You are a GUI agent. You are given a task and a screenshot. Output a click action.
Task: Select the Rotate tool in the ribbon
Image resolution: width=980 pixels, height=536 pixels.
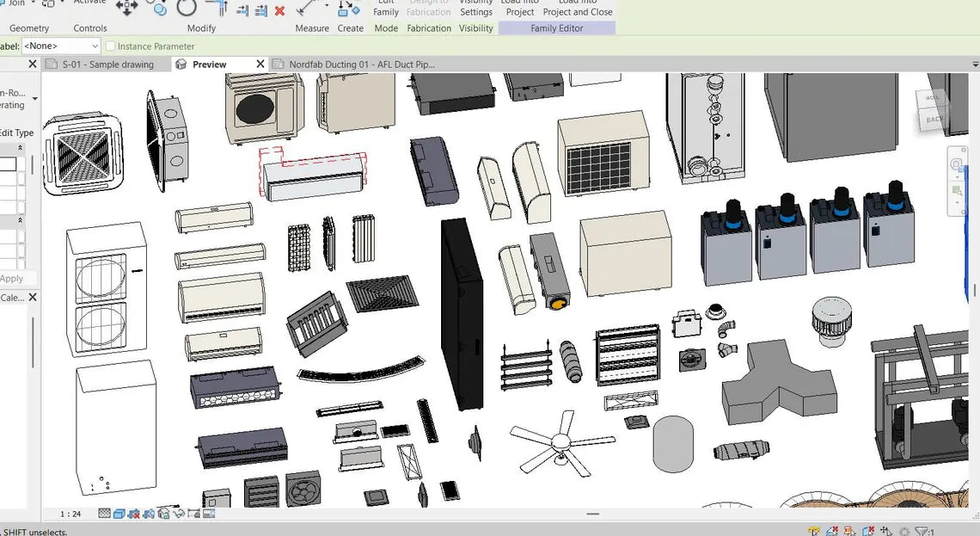pyautogui.click(x=187, y=8)
